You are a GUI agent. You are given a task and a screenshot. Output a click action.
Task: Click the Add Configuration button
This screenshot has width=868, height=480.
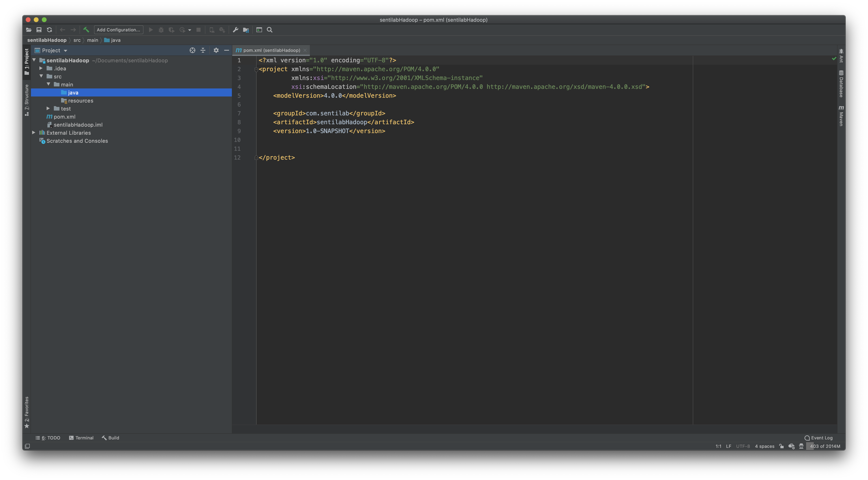[x=118, y=30]
